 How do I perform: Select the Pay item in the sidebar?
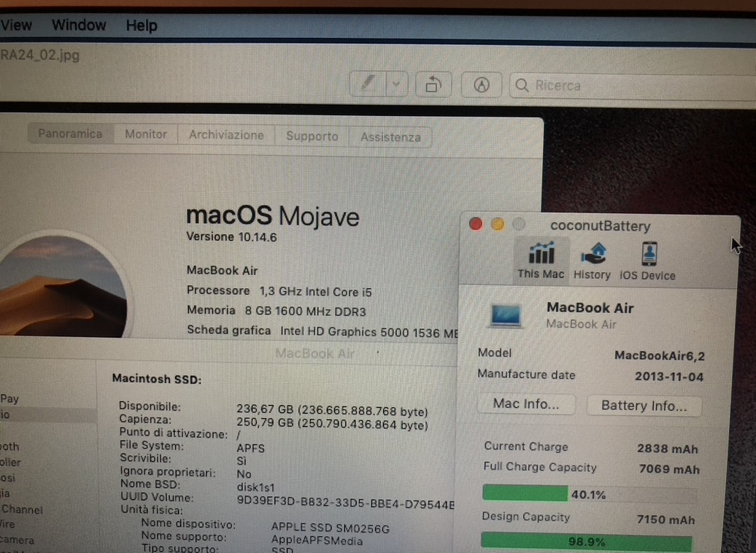9,398
